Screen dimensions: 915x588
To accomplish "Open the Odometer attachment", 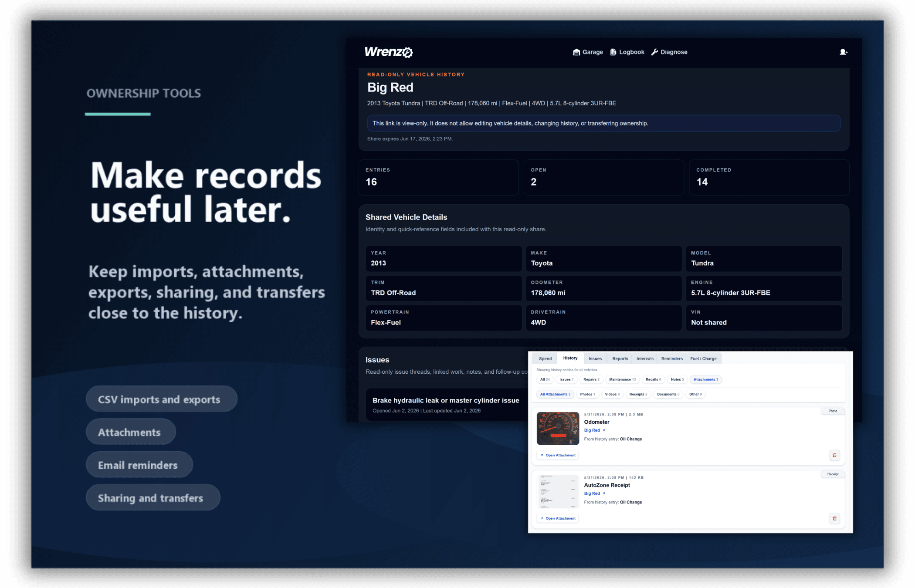I will pos(558,455).
